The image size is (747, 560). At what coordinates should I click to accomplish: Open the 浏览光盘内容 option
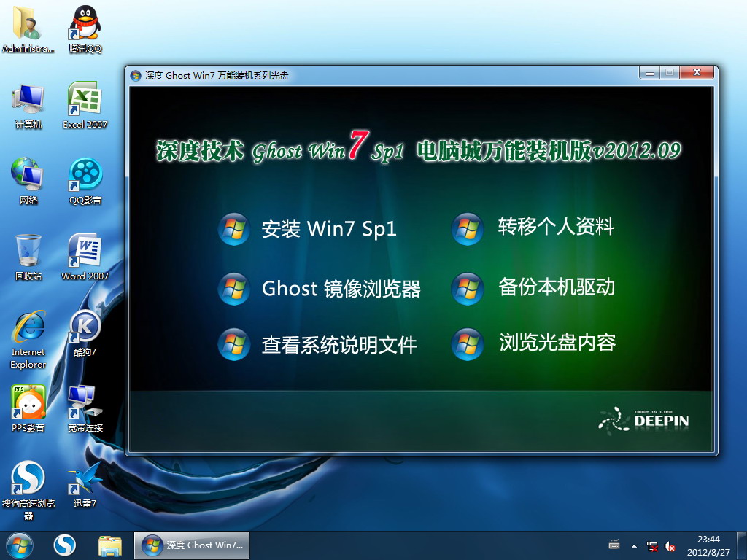pyautogui.click(x=533, y=343)
